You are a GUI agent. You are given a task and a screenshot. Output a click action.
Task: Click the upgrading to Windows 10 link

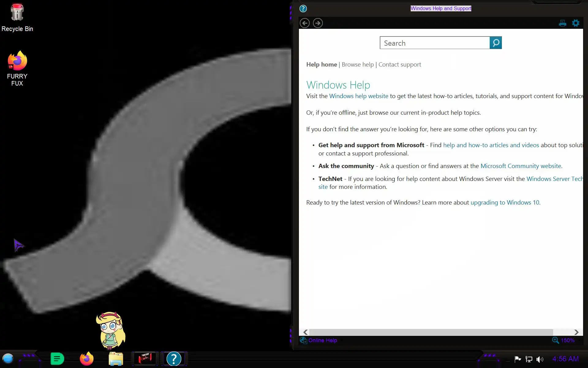coord(505,202)
